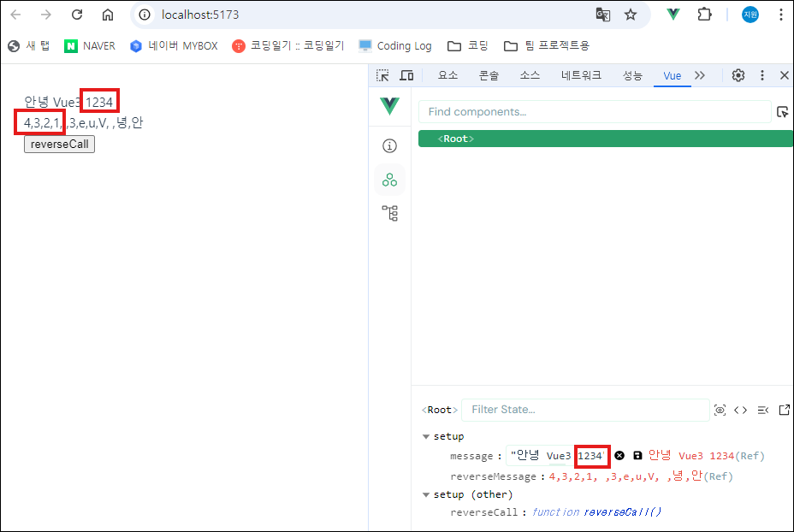
Task: Click the reverseCall button
Action: (x=59, y=145)
